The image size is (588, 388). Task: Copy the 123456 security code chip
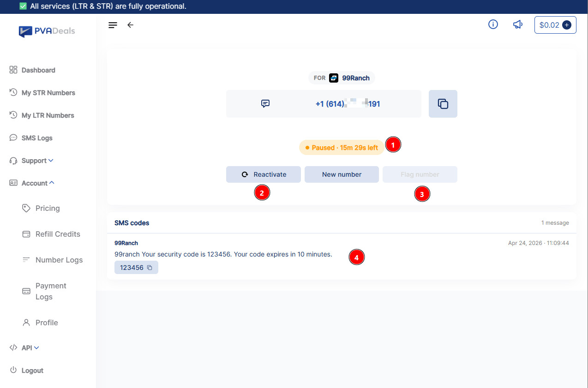click(136, 268)
